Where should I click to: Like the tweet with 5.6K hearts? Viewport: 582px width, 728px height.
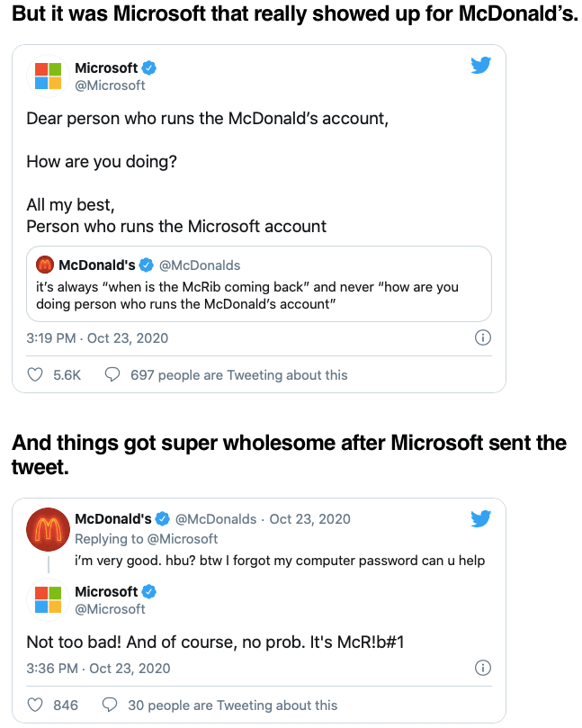tap(35, 374)
